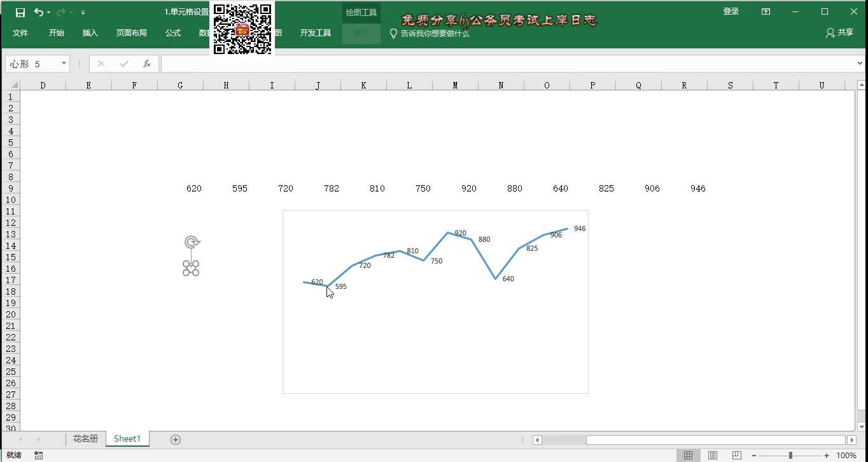
Task: Switch to the 页面布局 ribbon tab
Action: (131, 33)
